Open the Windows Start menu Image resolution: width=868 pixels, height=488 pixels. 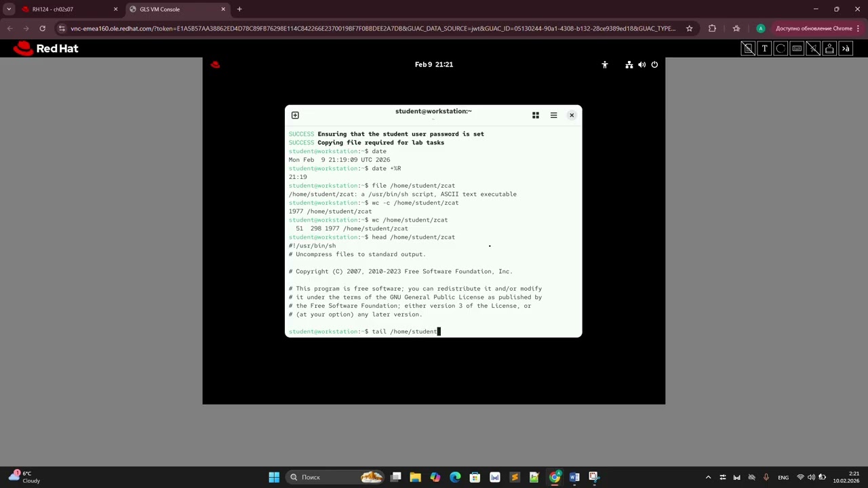pos(274,477)
